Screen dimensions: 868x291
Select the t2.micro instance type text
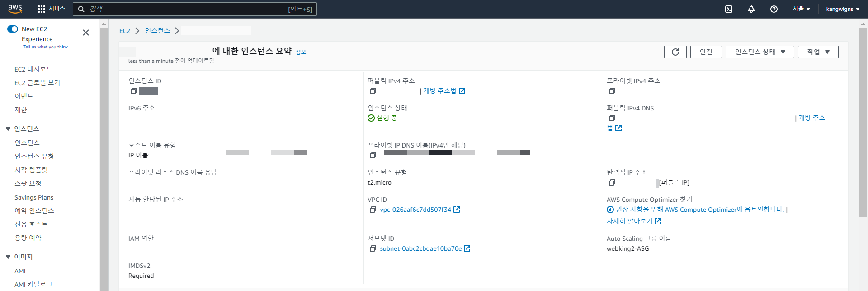(379, 182)
